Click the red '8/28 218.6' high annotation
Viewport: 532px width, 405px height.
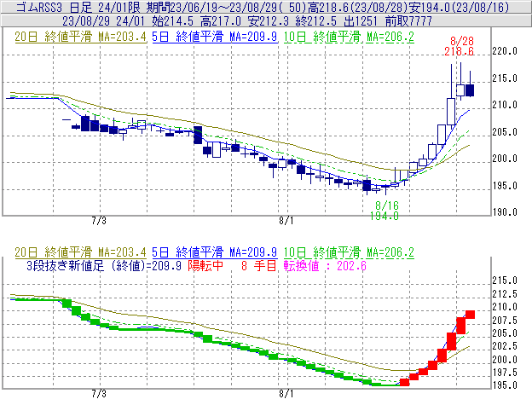460,47
